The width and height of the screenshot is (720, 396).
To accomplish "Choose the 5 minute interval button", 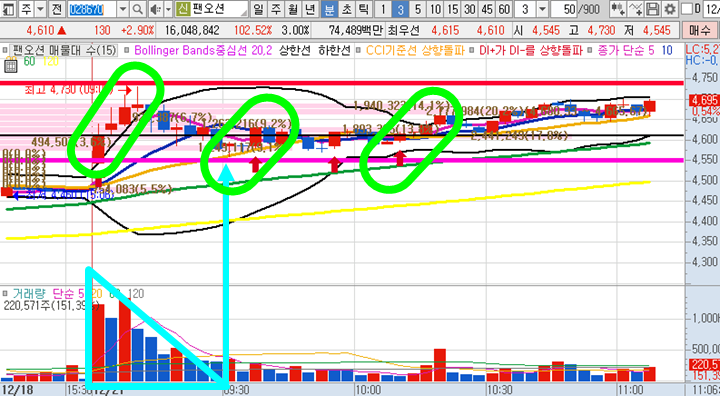I will pos(417,9).
